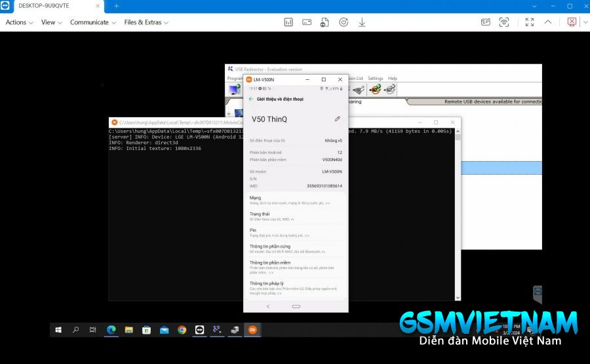Open the whiteboard annotate icon
The width and height of the screenshot is (590, 364).
tap(485, 22)
